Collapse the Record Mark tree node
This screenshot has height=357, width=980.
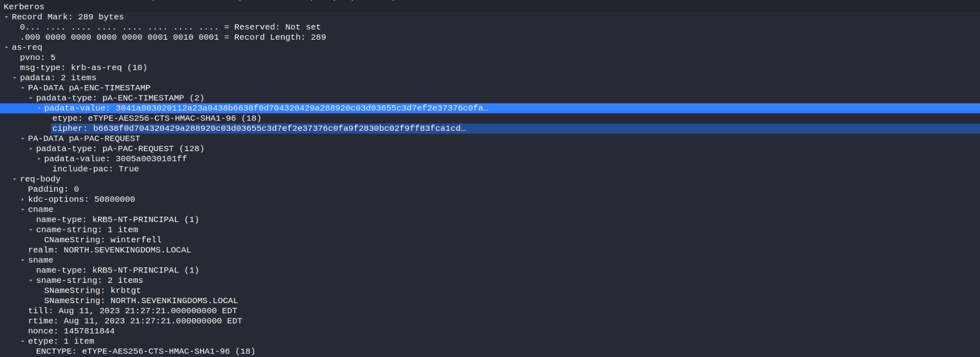[x=7, y=17]
